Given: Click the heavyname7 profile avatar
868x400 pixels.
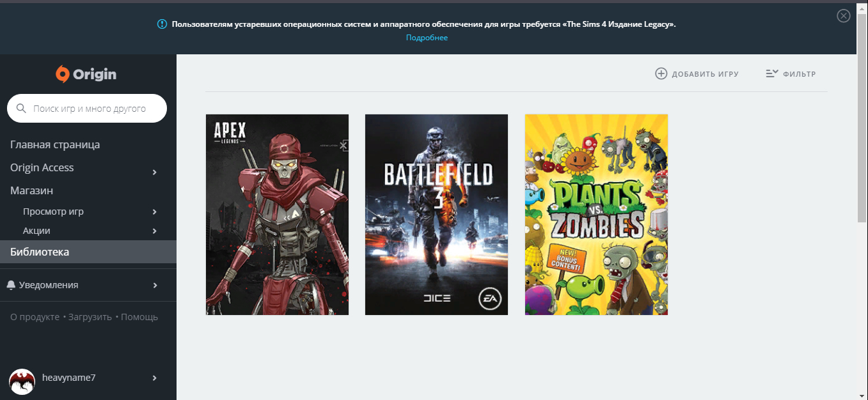Looking at the screenshot, I should coord(22,381).
